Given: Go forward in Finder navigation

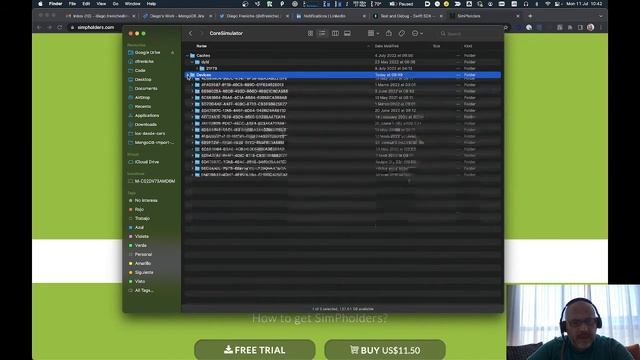Looking at the screenshot, I should point(201,33).
